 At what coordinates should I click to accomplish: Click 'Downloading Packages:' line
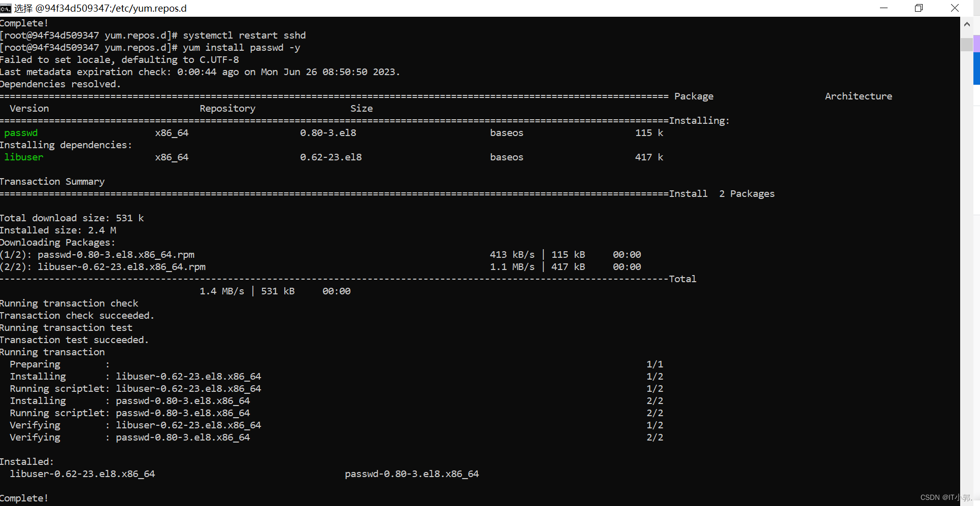click(x=58, y=242)
